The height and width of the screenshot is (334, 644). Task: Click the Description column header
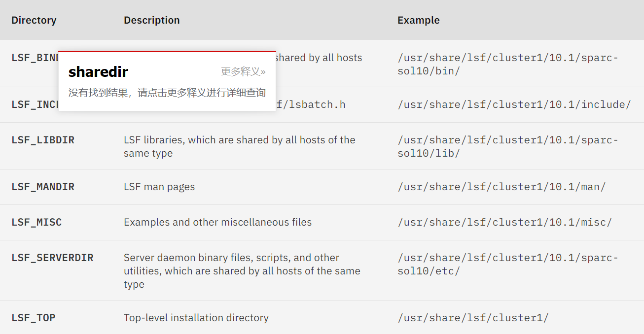coord(151,20)
